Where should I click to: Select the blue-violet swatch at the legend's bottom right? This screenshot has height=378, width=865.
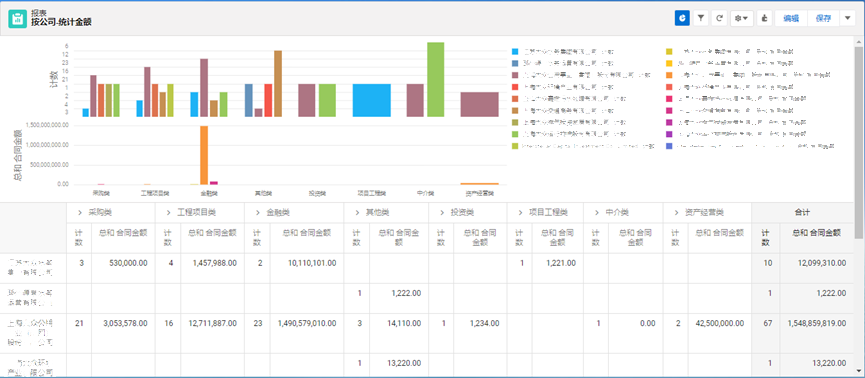tap(669, 147)
